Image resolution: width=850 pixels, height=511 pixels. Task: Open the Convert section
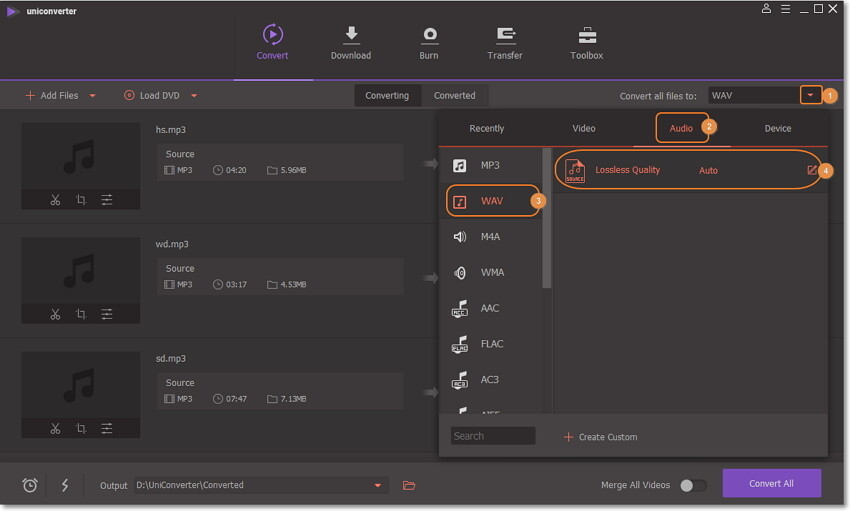click(272, 42)
